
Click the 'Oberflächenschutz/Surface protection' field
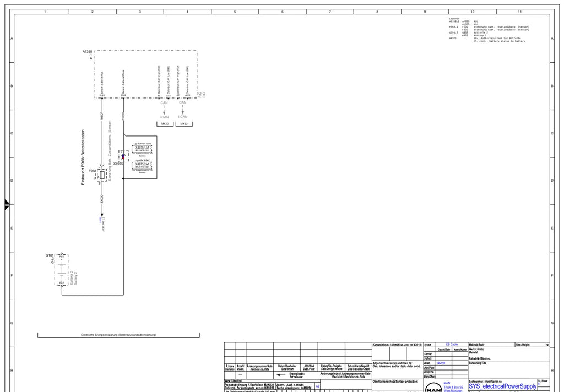[x=398, y=385]
